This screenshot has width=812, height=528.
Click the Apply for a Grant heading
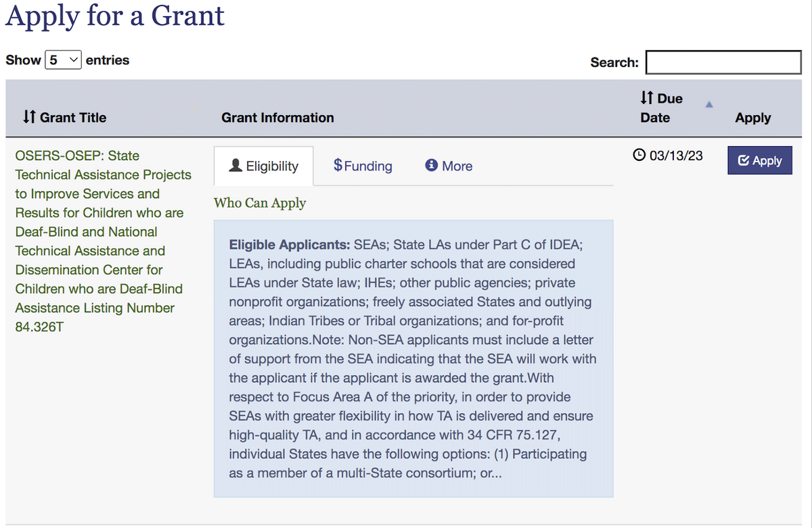tap(115, 16)
